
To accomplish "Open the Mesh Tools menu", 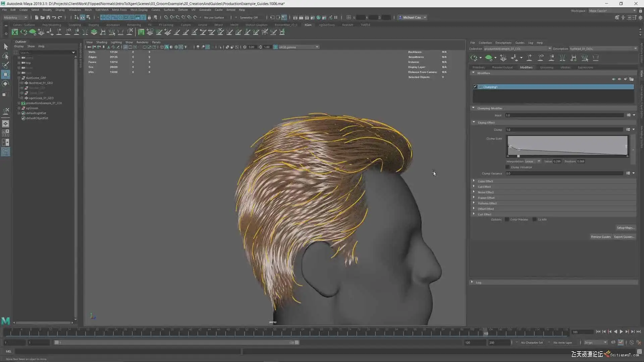I will 119,10.
